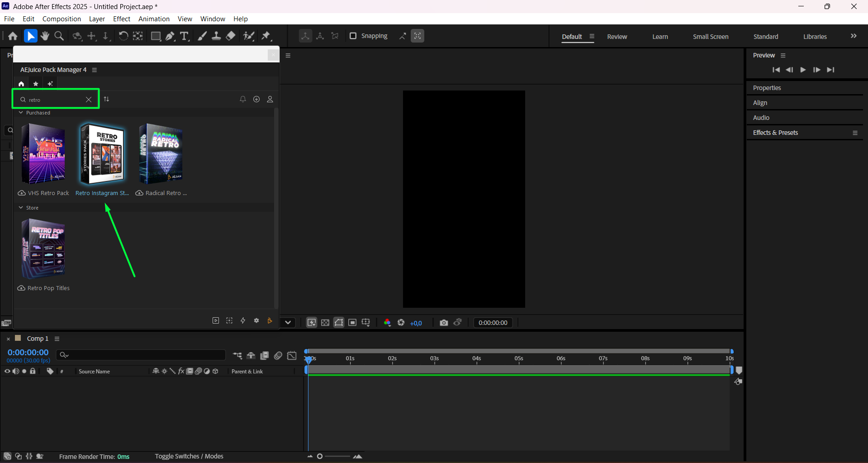Toggle transparency grid in viewer
868x463 pixels.
(x=325, y=323)
